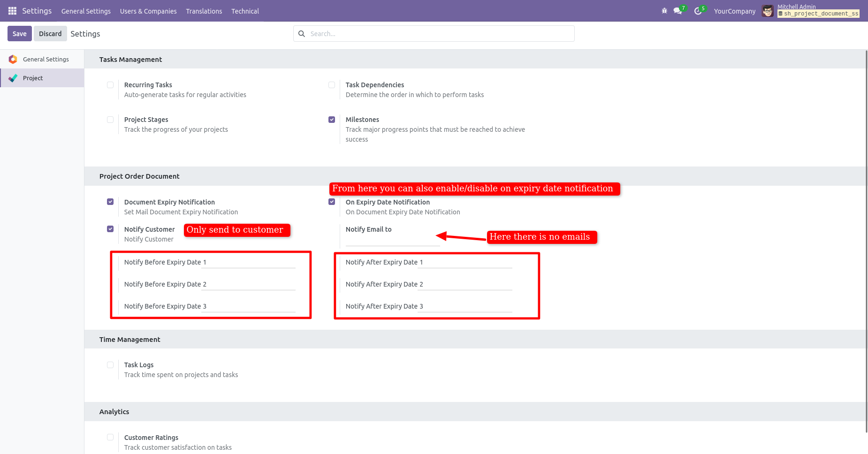Save the settings
The width and height of the screenshot is (868, 454).
pos(20,34)
